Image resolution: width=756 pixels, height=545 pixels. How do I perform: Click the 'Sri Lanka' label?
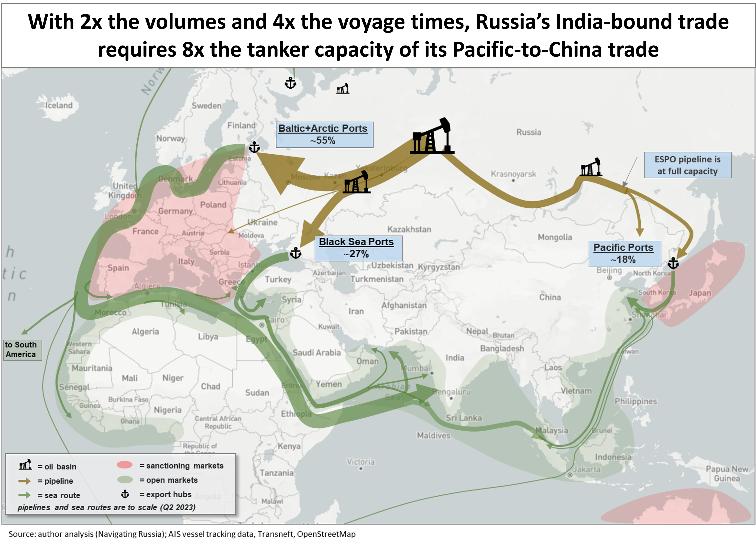[464, 418]
